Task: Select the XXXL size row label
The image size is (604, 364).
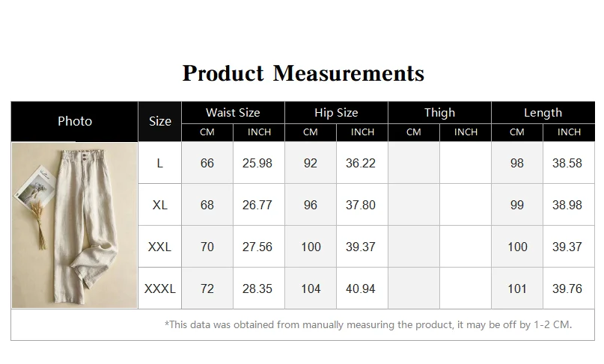Action: 159,289
